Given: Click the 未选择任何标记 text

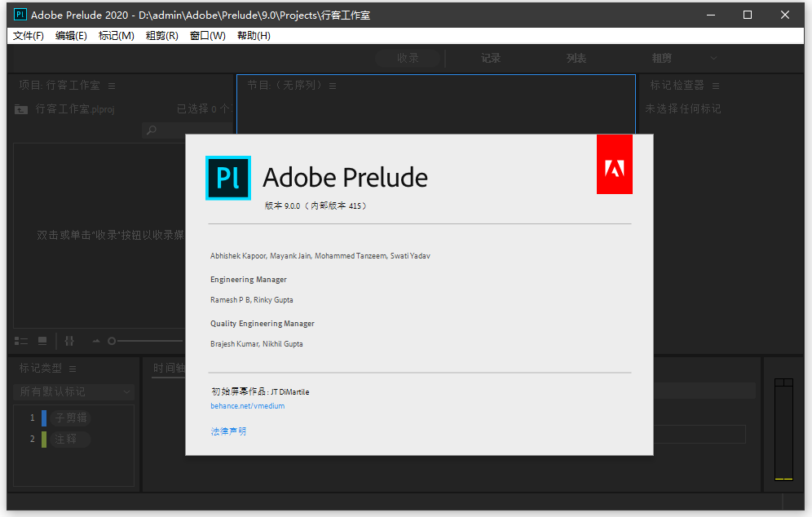Looking at the screenshot, I should [683, 108].
